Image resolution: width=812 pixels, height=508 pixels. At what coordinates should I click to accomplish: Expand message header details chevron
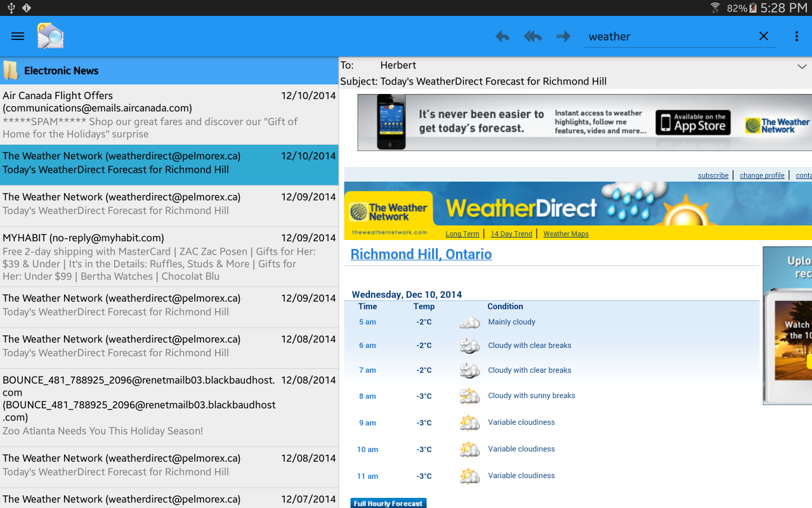[802, 66]
